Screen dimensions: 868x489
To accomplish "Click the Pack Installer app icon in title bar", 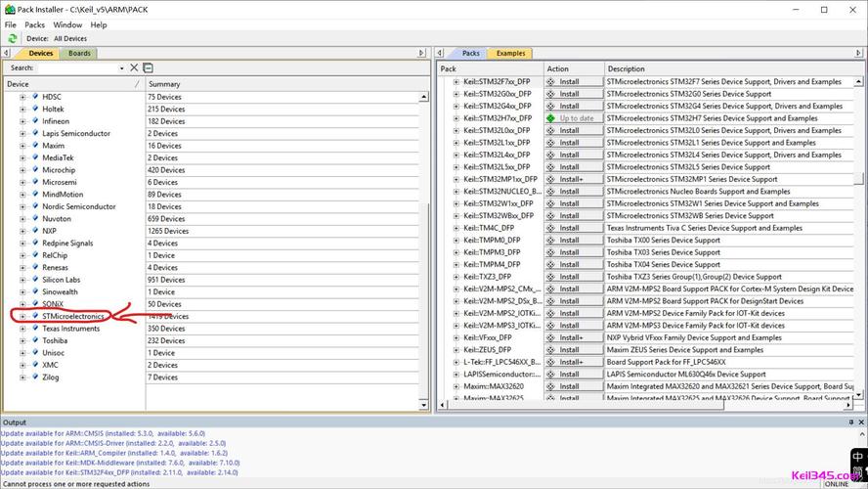I will (x=10, y=10).
